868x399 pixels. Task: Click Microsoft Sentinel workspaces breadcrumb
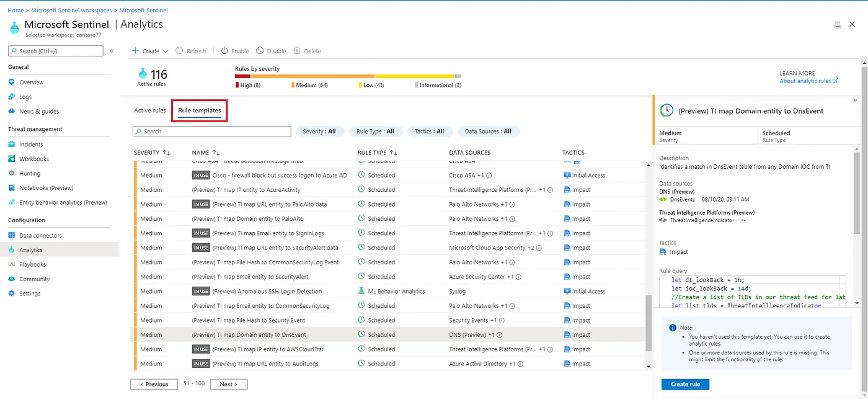pyautogui.click(x=71, y=11)
